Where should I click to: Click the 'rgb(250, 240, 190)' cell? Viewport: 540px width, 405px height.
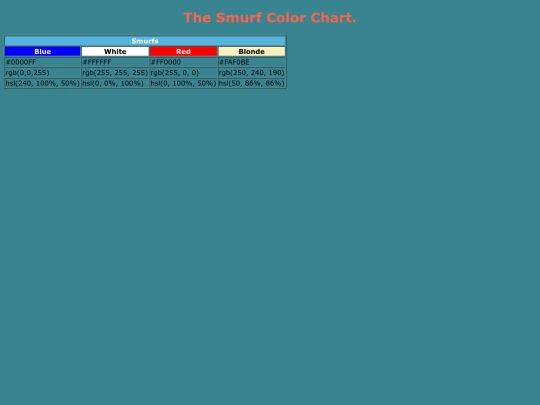click(252, 73)
